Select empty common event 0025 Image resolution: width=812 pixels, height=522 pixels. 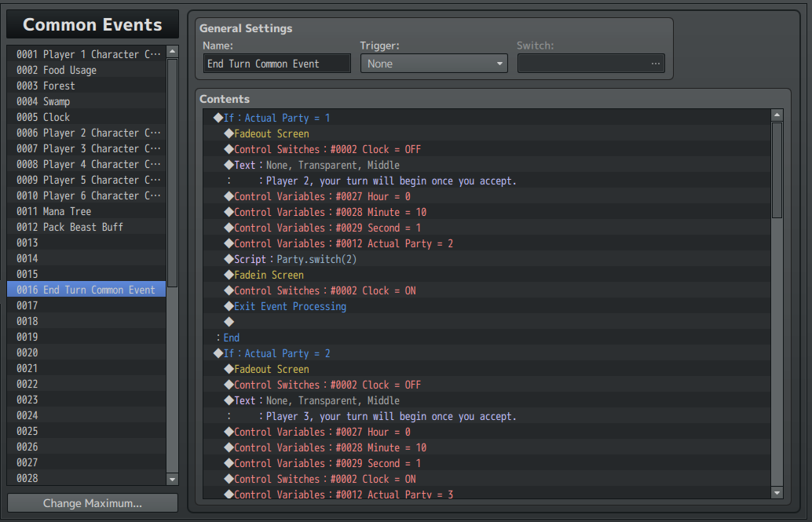coord(86,432)
